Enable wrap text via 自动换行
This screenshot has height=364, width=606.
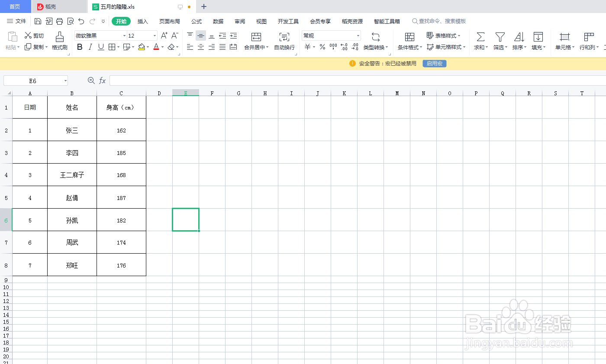coord(284,41)
